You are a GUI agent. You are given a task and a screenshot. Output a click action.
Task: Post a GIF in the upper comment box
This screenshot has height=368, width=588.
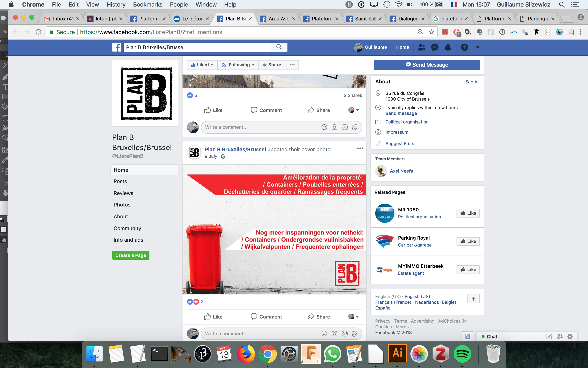click(345, 127)
